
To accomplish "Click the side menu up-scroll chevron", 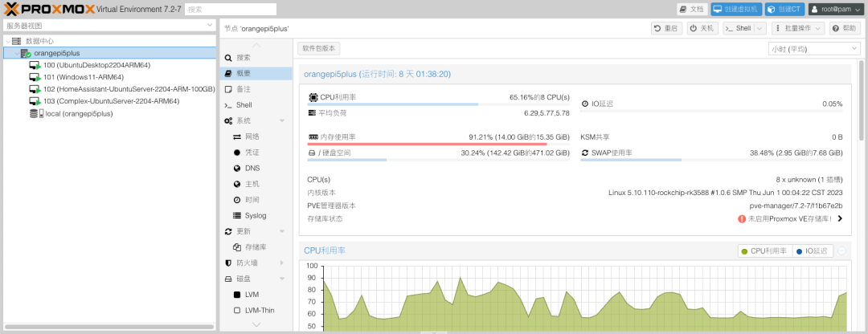I will pyautogui.click(x=256, y=45).
